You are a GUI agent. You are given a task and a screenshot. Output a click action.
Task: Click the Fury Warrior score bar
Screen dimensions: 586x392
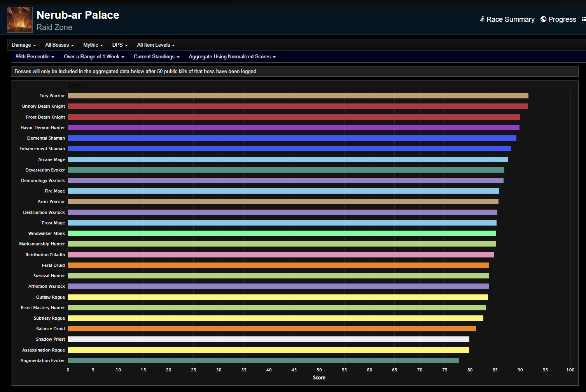pos(298,96)
